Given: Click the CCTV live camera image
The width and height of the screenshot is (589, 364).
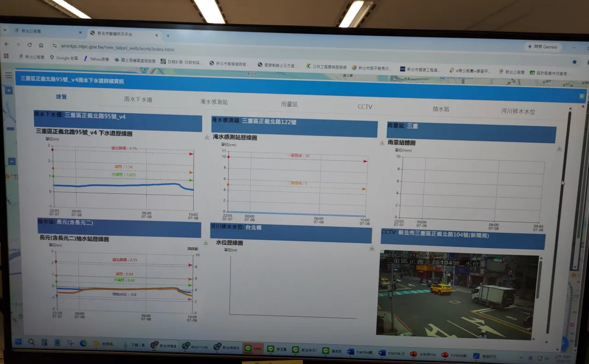Looking at the screenshot, I should [457, 295].
